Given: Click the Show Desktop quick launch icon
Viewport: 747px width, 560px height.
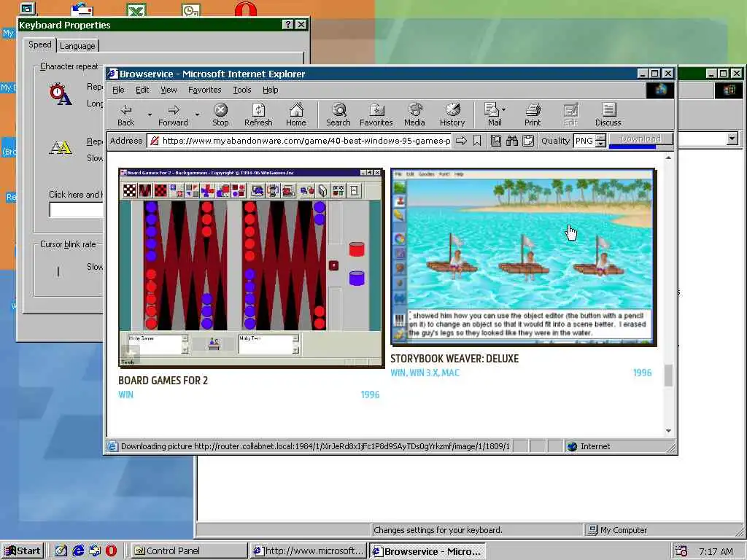Looking at the screenshot, I should [x=61, y=551].
